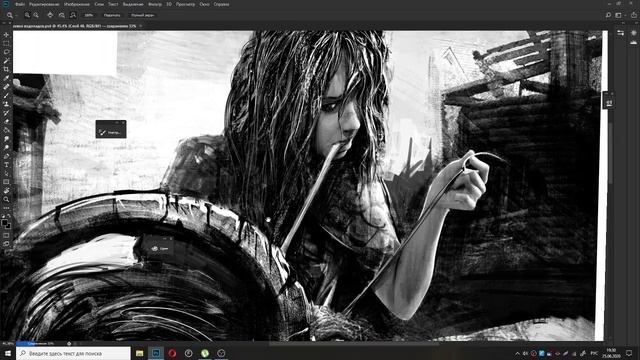Screen dimensions: 640x360
Task: Select the Magic Wand tool
Action: click(6, 61)
